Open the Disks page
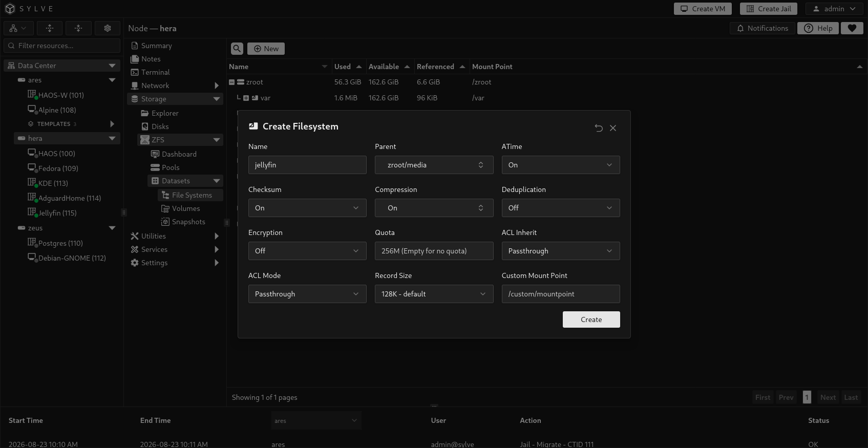Viewport: 868px width, 448px height. pos(180,126)
